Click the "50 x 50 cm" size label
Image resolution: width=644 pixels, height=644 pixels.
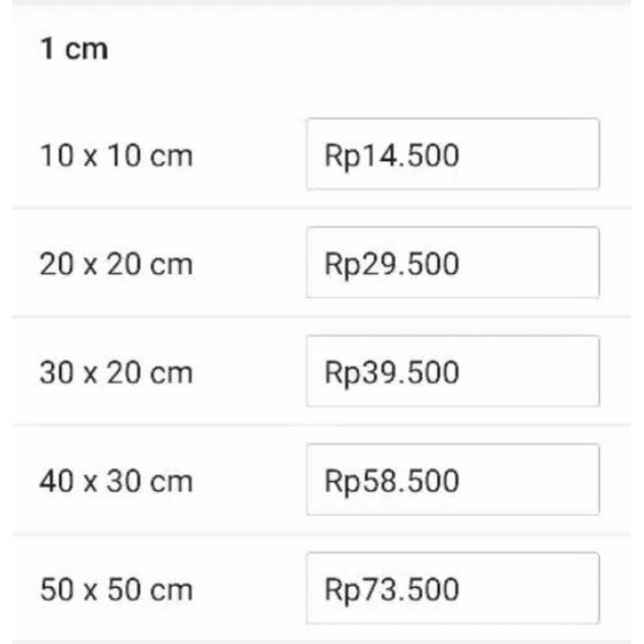(x=116, y=589)
